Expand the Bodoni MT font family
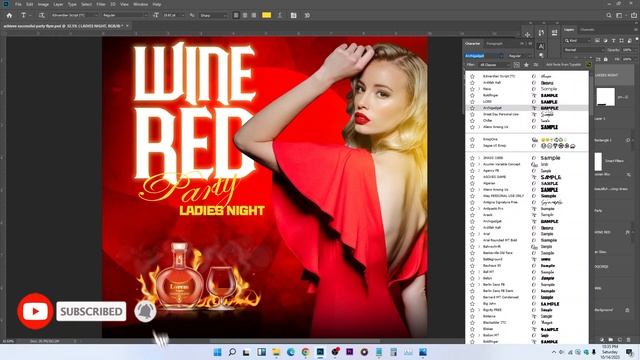640x360 pixels. point(479,335)
